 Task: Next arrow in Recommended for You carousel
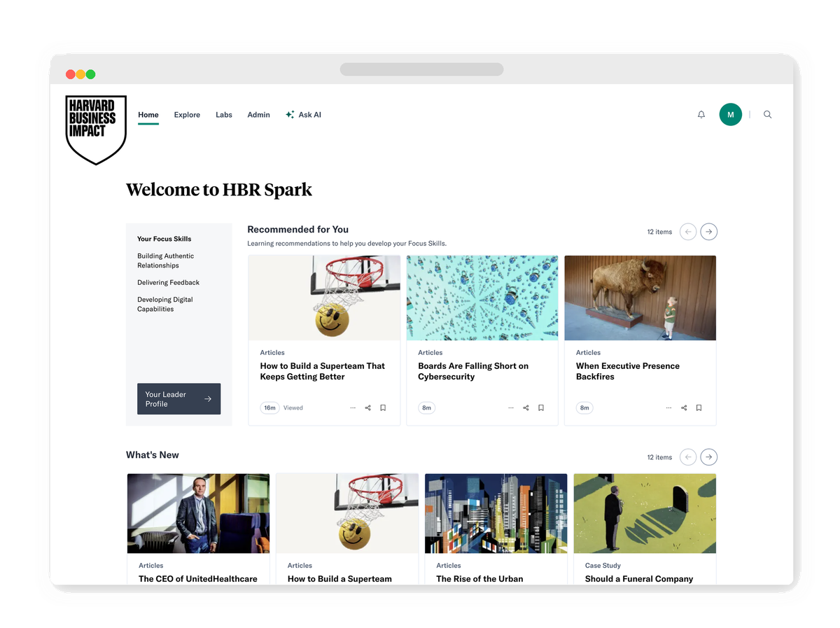point(709,232)
